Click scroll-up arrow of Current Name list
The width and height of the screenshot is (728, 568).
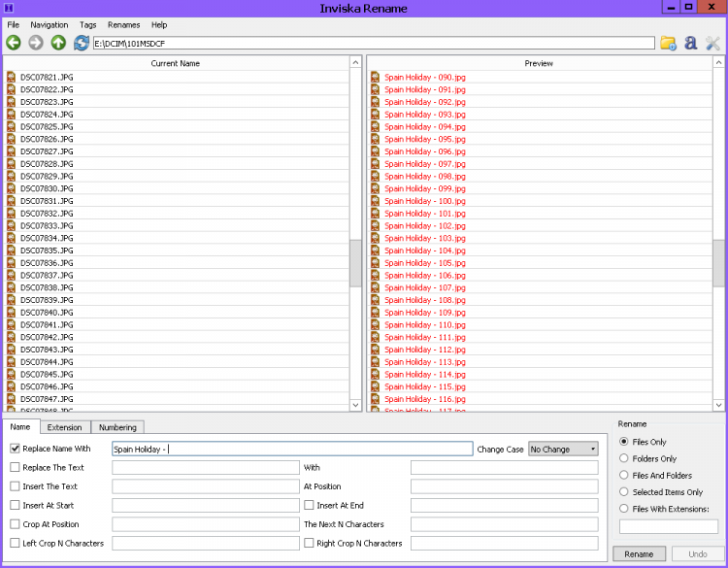(355, 62)
